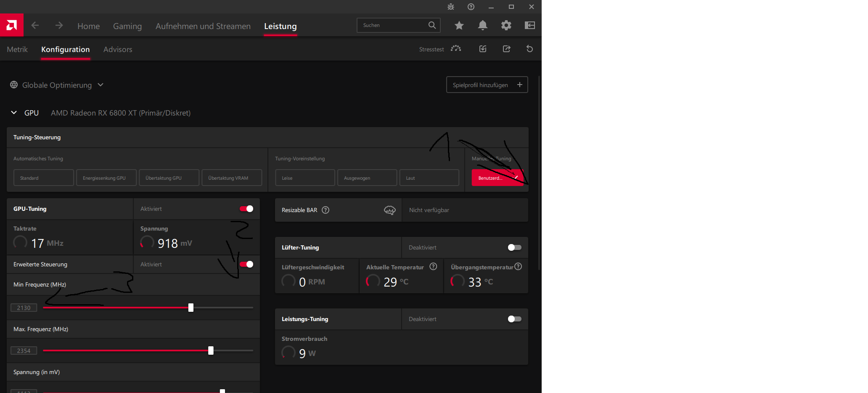Select Standard automatic tuning

(44, 178)
